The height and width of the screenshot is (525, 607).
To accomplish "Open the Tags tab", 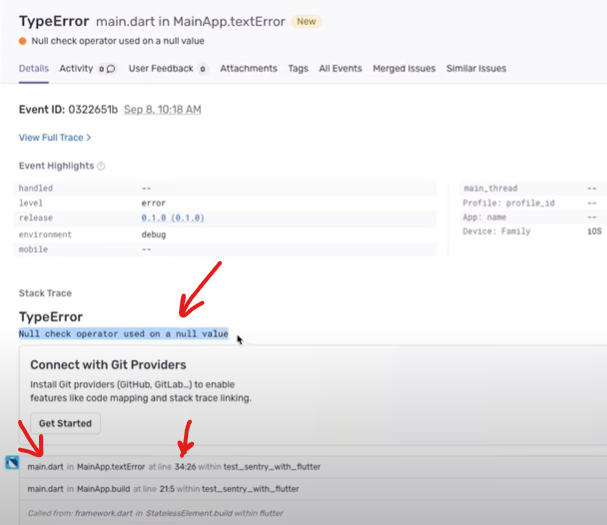I will [298, 69].
